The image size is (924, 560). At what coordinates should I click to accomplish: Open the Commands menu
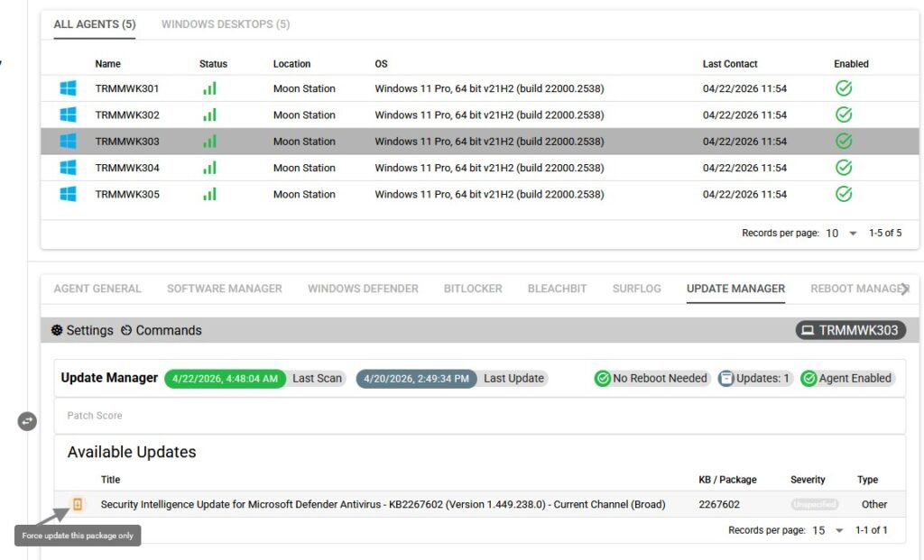click(162, 330)
